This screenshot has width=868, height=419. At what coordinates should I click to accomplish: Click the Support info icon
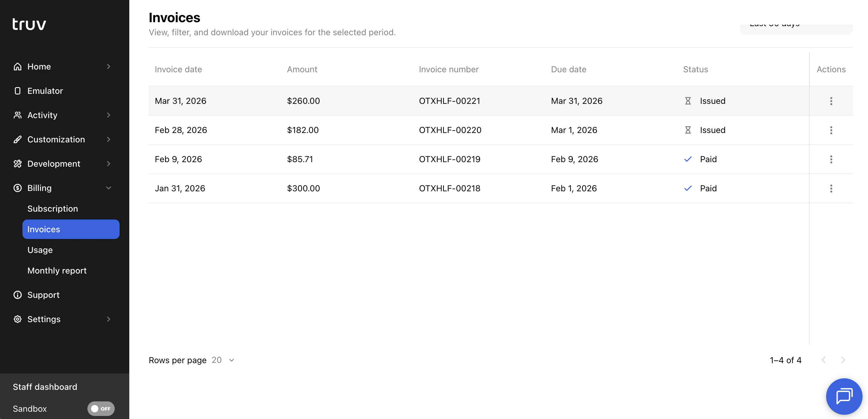coord(18,295)
